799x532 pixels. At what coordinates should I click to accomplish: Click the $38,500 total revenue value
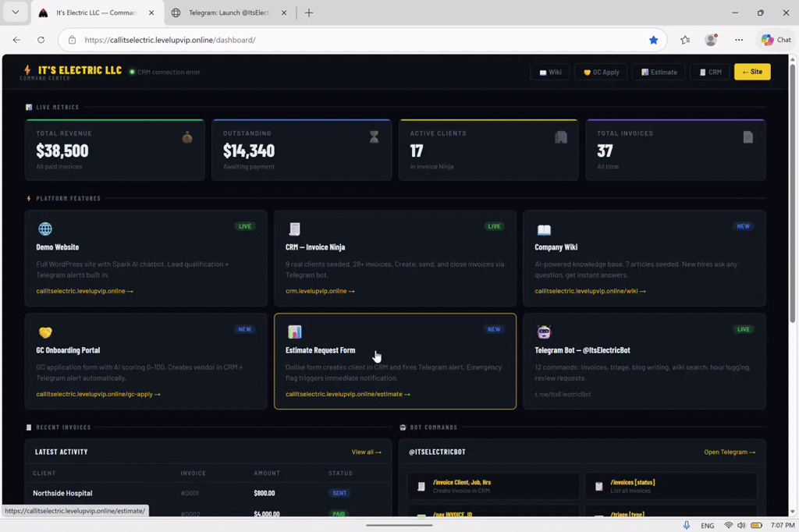[x=62, y=151]
